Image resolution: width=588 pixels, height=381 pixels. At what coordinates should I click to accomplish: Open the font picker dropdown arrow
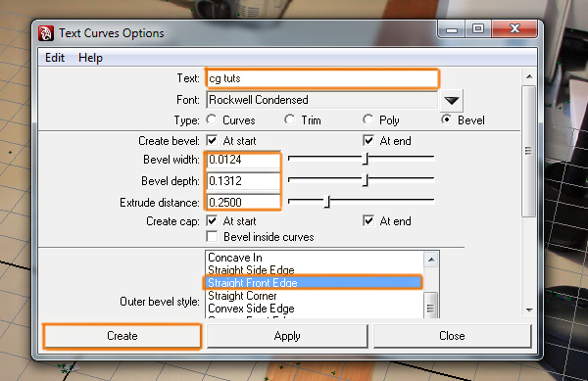451,100
